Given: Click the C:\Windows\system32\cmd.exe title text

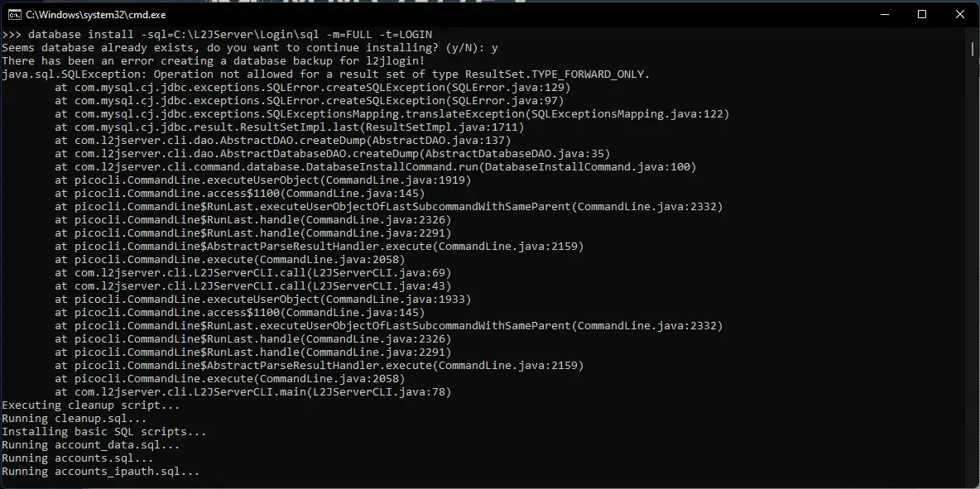Looking at the screenshot, I should coord(96,14).
